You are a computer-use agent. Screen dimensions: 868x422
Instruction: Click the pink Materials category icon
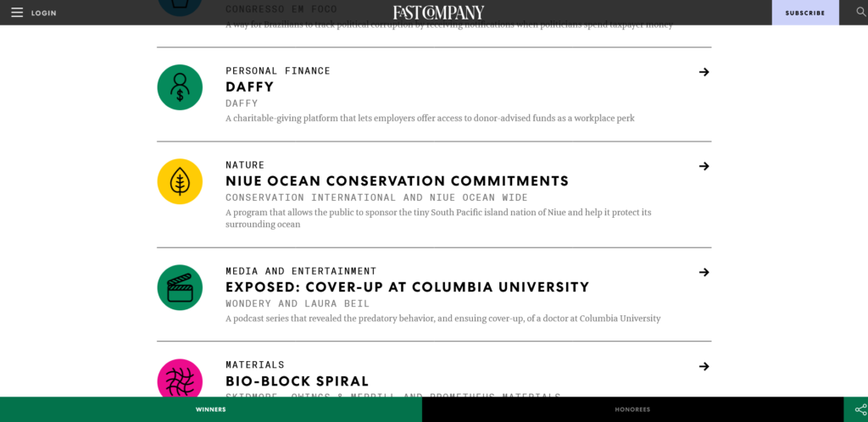click(180, 380)
